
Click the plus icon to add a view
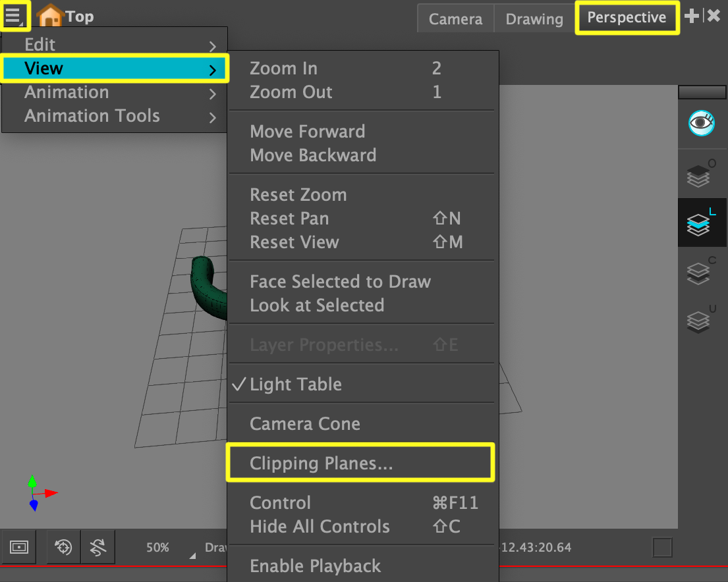click(x=692, y=16)
